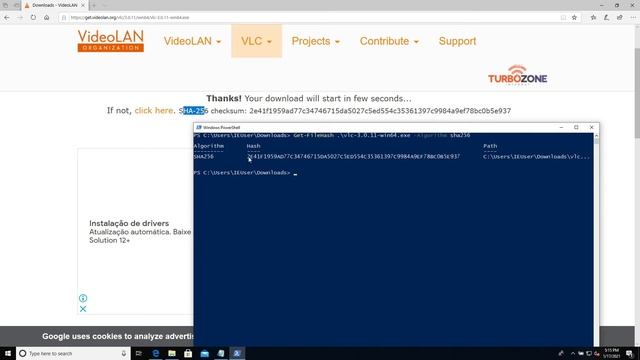The height and width of the screenshot is (360, 640).
Task: Minimize the Edge browser window
Action: click(x=602, y=5)
